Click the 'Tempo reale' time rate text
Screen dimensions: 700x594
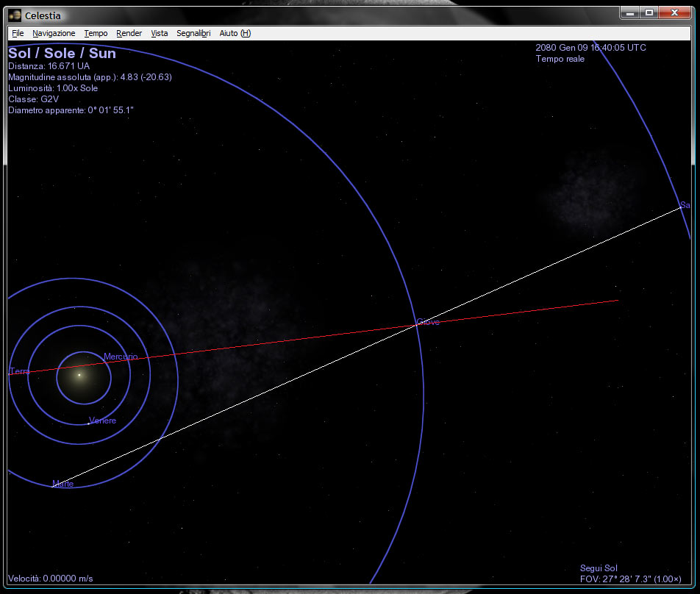point(560,59)
